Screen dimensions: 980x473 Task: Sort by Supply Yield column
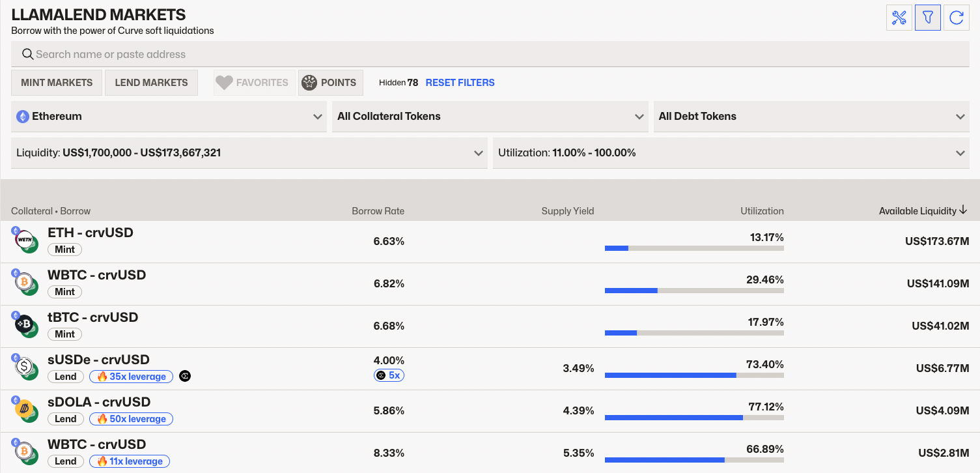[568, 211]
